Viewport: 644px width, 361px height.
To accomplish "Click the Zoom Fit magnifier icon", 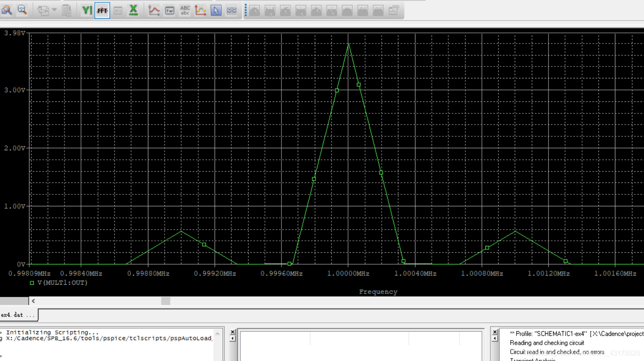I will tap(22, 10).
